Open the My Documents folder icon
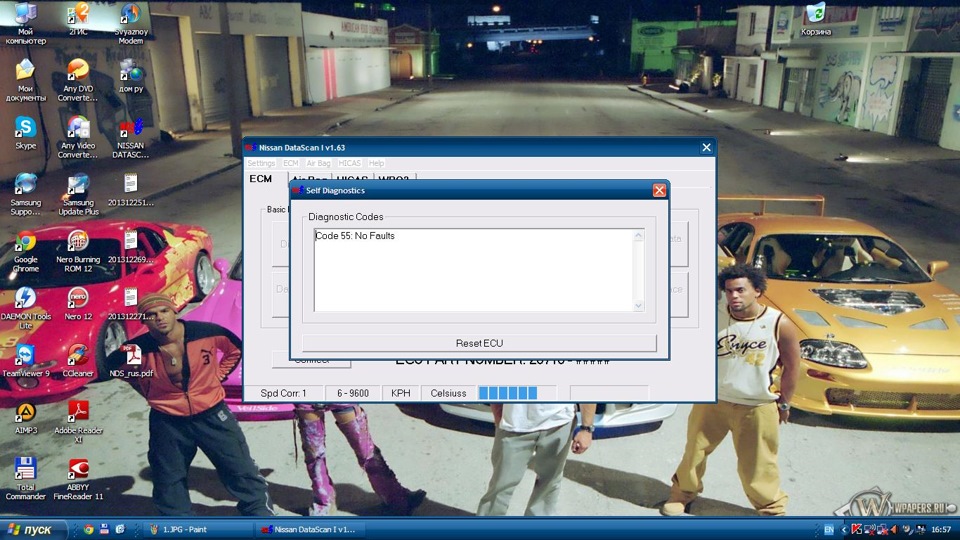 tap(25, 80)
